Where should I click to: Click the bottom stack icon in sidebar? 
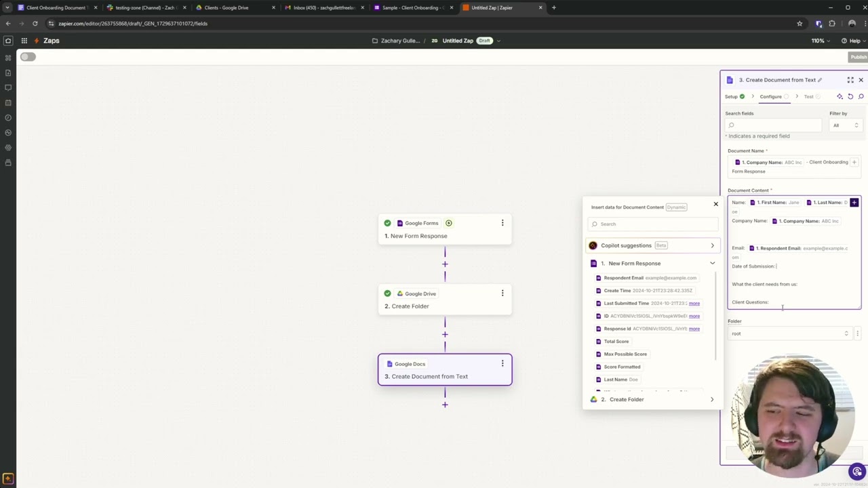tap(8, 163)
